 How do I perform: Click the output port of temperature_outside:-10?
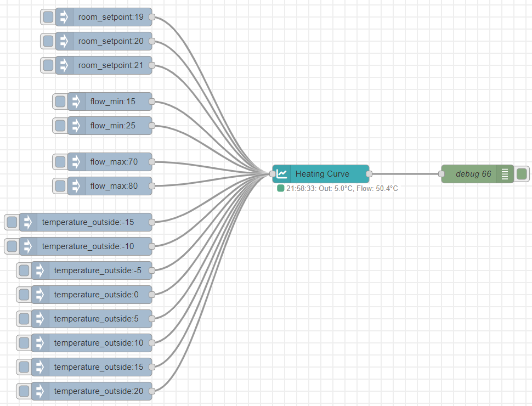coord(152,246)
